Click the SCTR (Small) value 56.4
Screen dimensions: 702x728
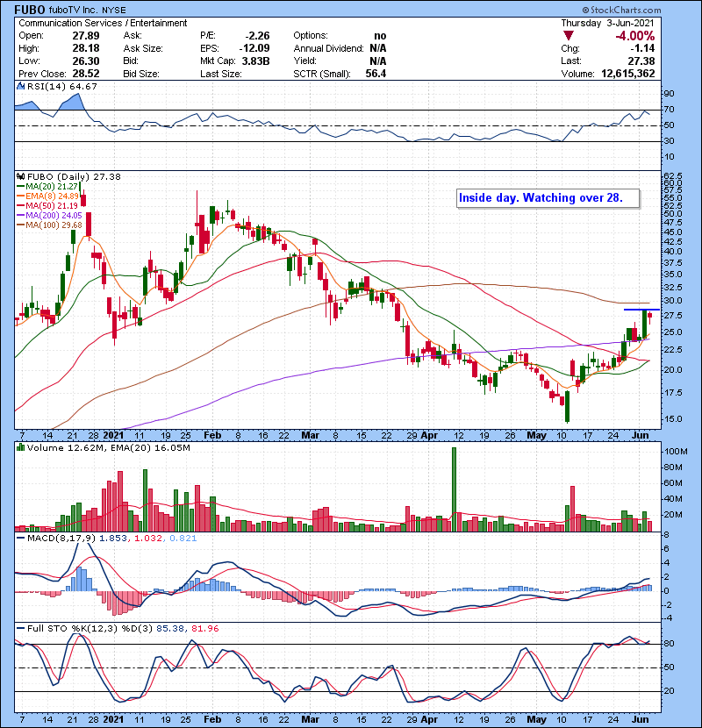[376, 74]
